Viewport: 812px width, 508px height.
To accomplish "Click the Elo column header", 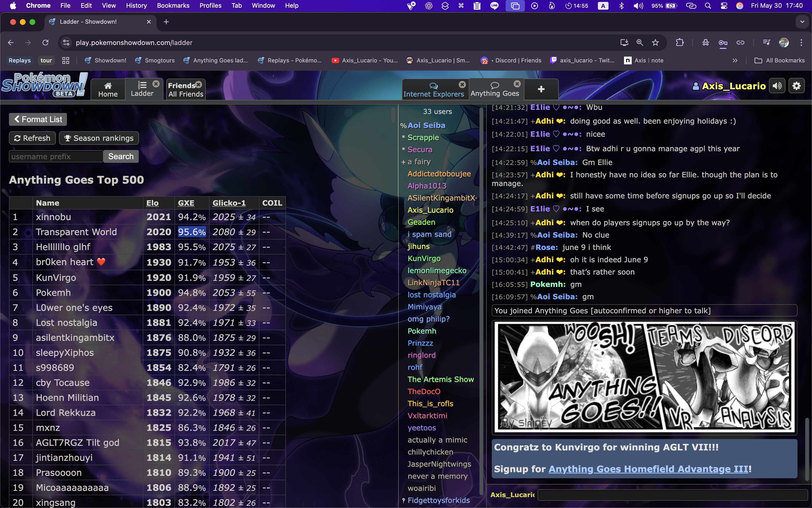I will point(152,203).
